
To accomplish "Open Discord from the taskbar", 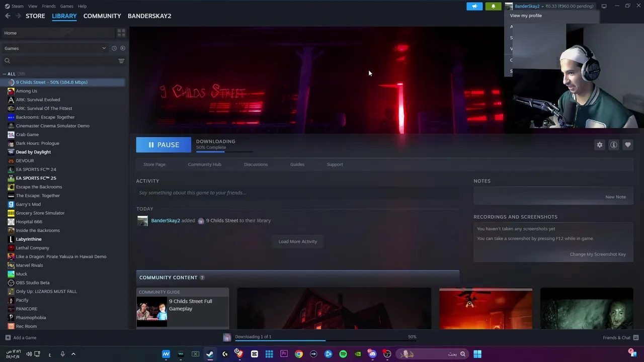I will pyautogui.click(x=372, y=354).
